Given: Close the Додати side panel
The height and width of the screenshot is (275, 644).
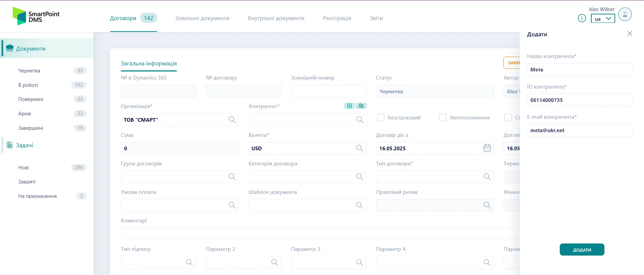Looking at the screenshot, I should pyautogui.click(x=630, y=34).
